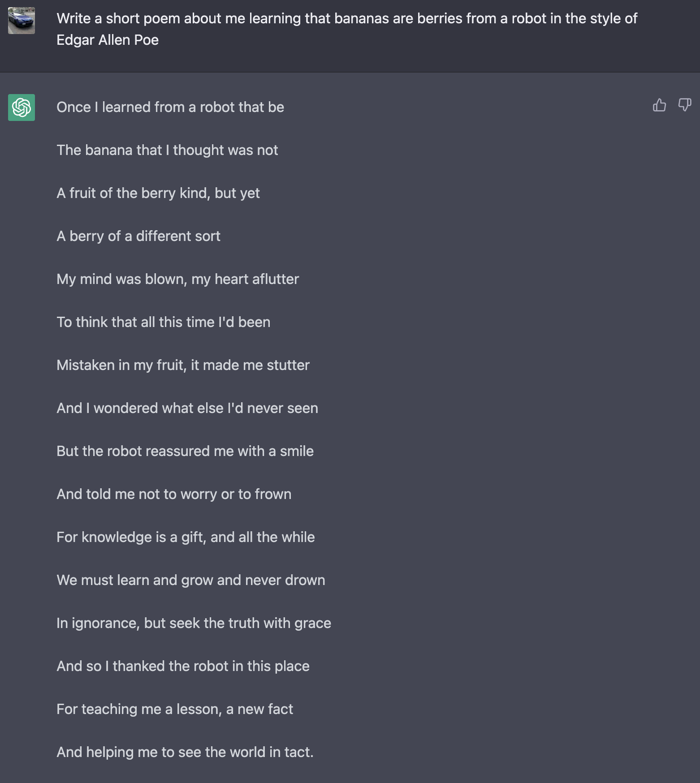Click the line "And so I thanked the robot"

click(183, 667)
